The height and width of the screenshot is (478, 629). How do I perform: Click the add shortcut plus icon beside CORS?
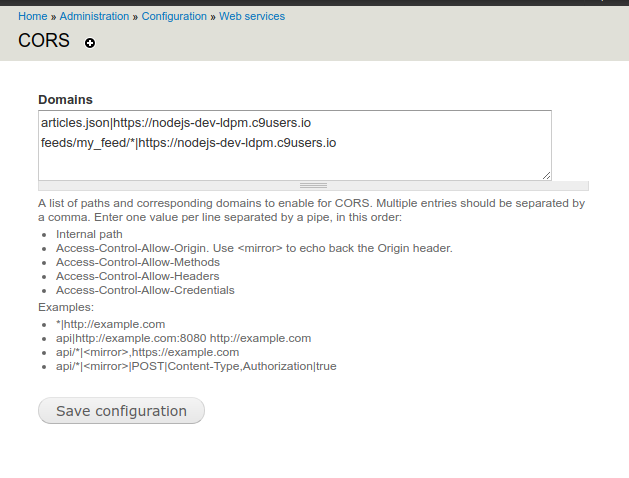[90, 43]
